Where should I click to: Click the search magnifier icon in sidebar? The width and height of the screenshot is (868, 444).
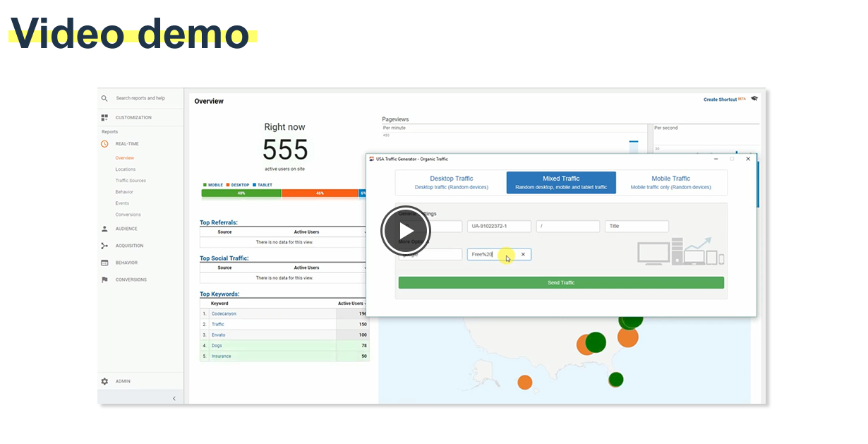pos(104,98)
